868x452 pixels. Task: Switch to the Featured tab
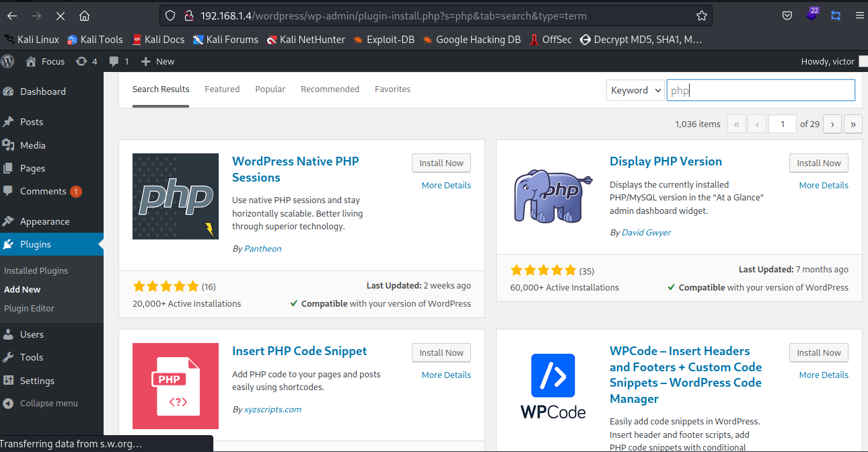tap(222, 89)
